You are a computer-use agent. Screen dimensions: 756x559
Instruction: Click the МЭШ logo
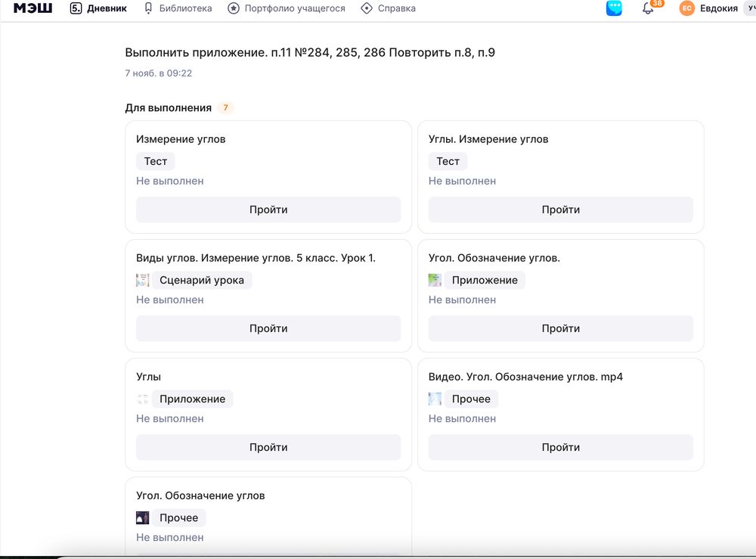click(33, 8)
